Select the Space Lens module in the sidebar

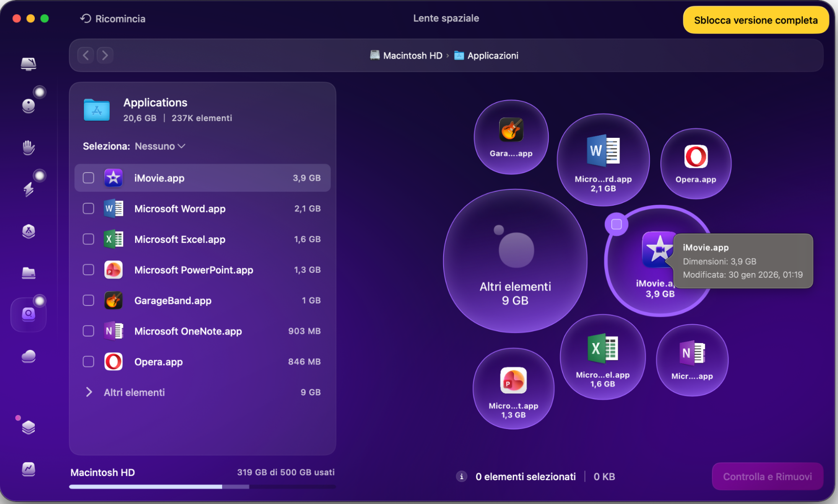(x=29, y=315)
